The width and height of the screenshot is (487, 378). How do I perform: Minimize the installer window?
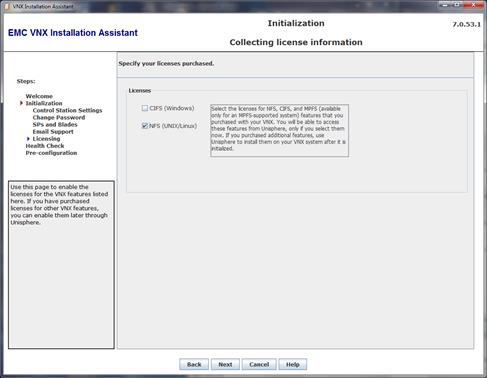(x=445, y=4)
